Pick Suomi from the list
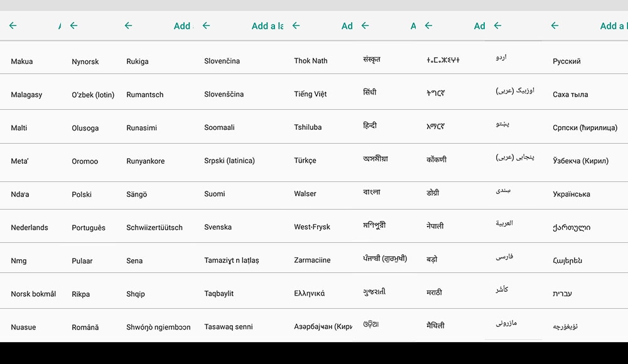The width and height of the screenshot is (628, 364). [x=215, y=194]
